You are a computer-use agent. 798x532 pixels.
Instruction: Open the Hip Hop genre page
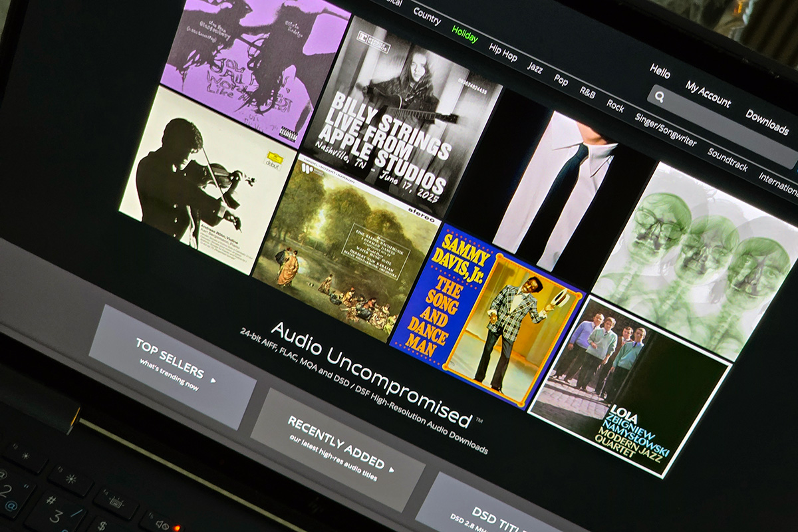(503, 52)
